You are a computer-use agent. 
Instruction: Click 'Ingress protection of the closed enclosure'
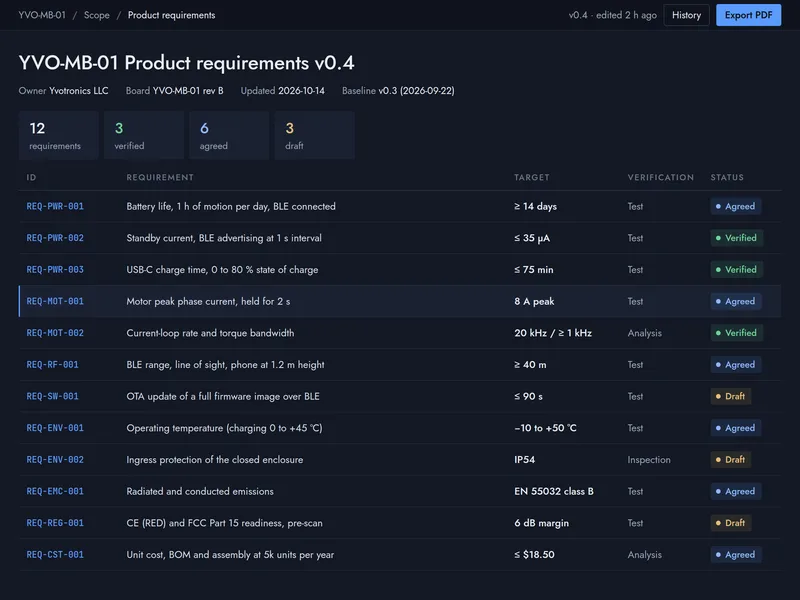215,460
